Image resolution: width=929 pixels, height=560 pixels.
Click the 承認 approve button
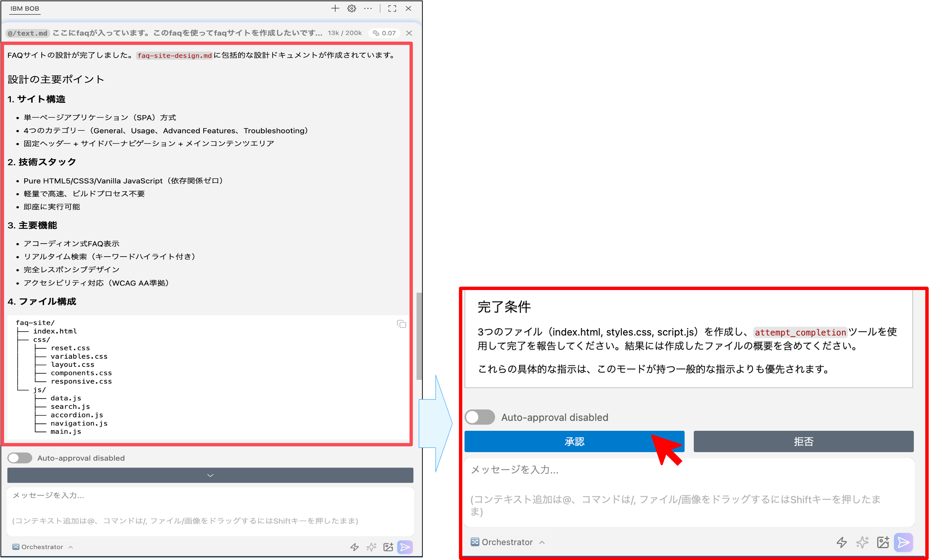coord(574,441)
